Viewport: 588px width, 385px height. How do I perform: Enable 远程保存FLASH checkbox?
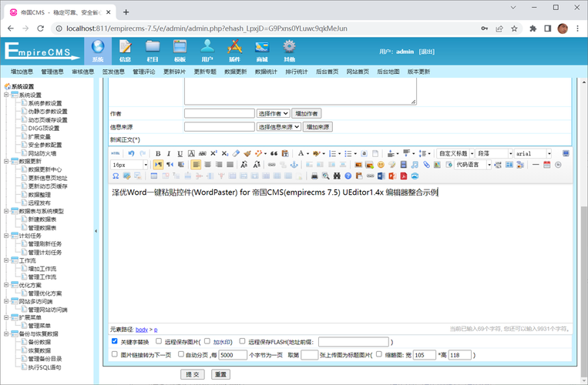point(242,341)
